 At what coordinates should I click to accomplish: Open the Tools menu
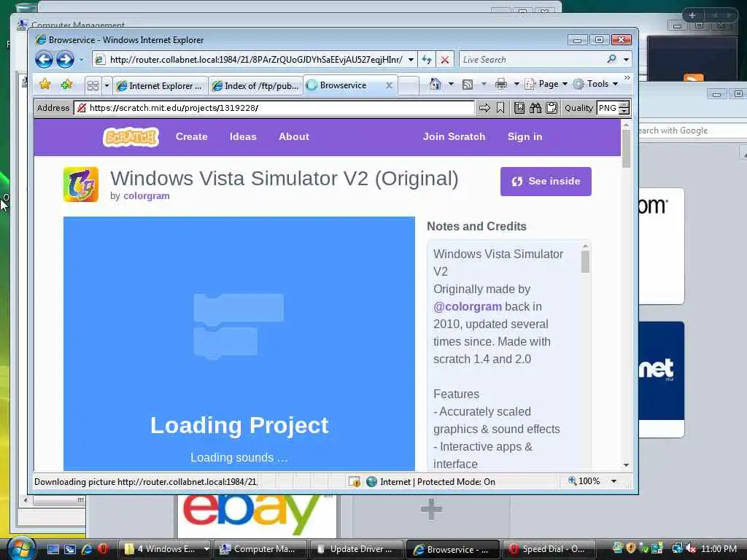click(x=595, y=84)
